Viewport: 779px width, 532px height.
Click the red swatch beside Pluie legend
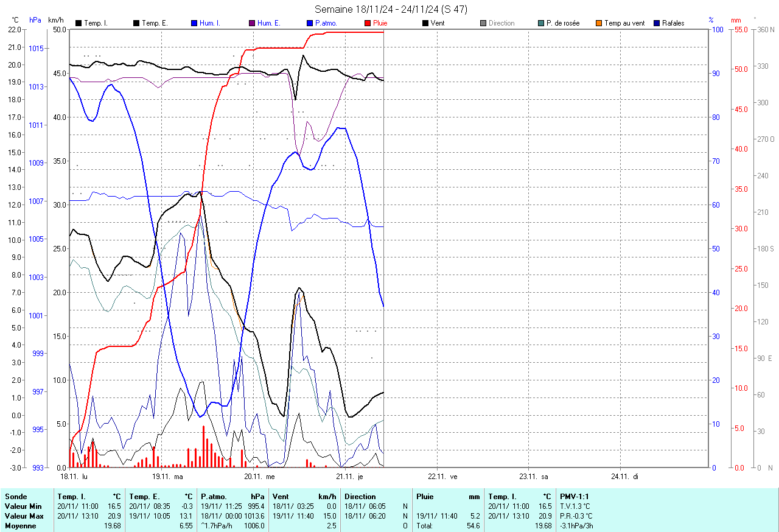367,23
